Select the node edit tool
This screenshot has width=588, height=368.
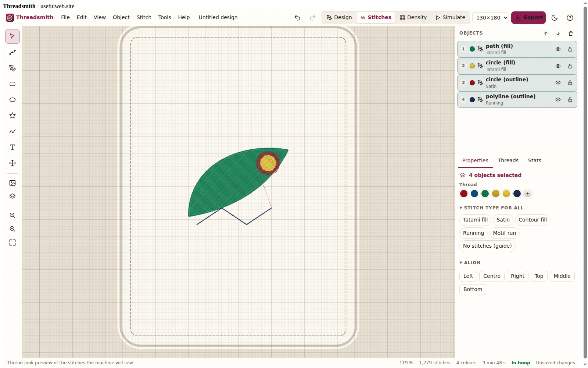point(12,52)
